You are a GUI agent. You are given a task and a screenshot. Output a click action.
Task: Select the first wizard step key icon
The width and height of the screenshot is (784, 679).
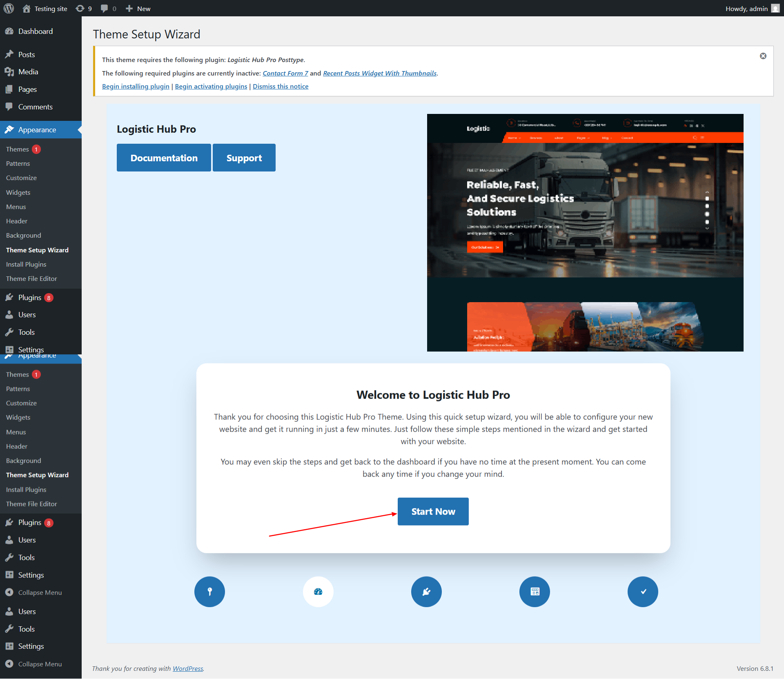209,592
